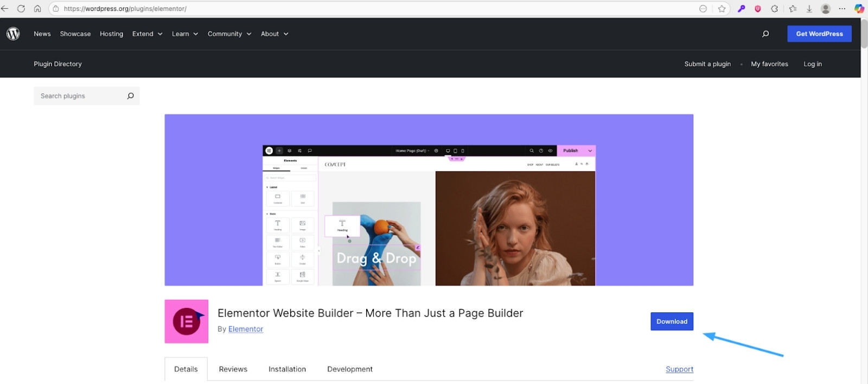Open browser Settings and more menu

(842, 9)
